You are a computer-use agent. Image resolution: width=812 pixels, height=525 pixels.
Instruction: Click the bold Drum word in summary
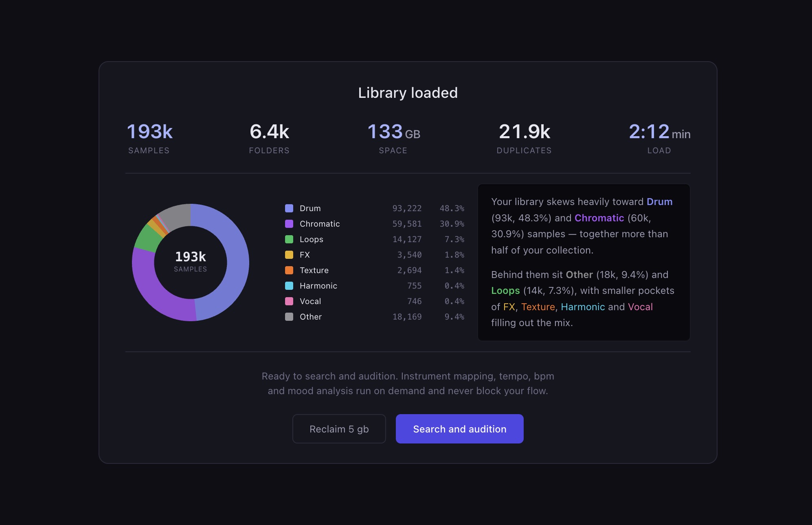click(659, 202)
